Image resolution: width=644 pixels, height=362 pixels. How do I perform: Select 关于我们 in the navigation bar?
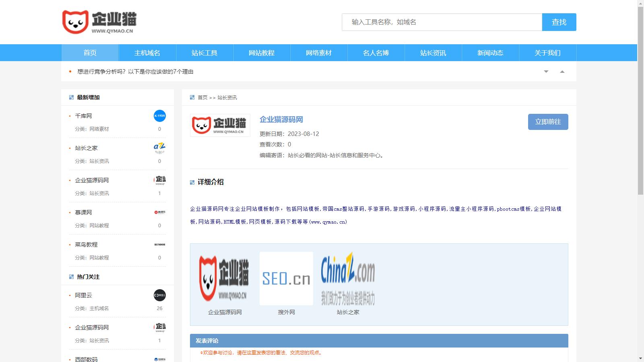click(547, 53)
